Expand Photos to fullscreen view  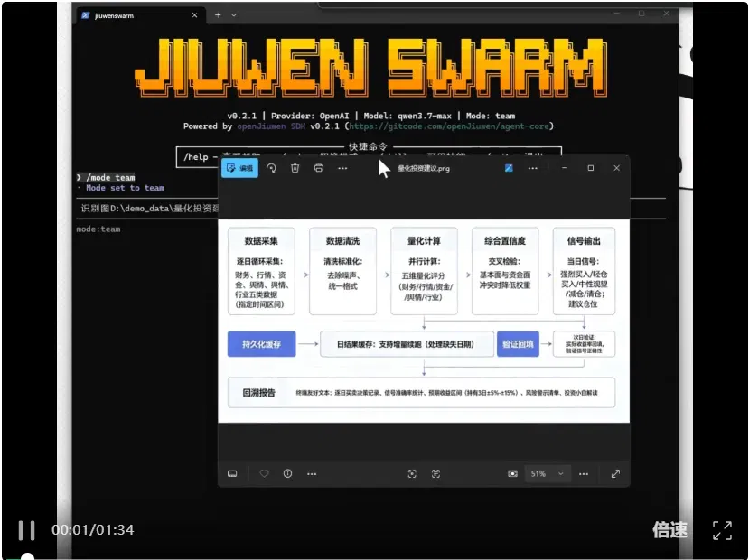(x=615, y=473)
